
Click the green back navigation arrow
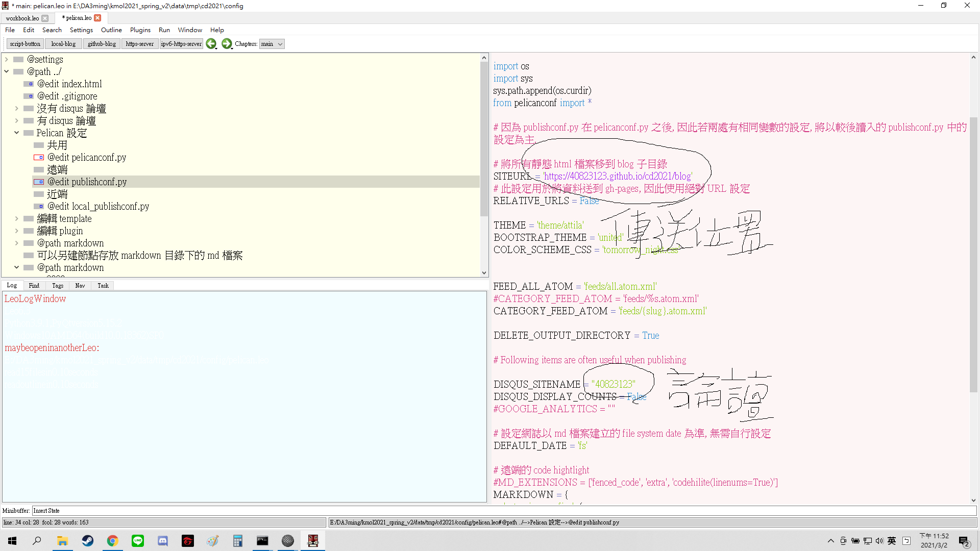211,44
